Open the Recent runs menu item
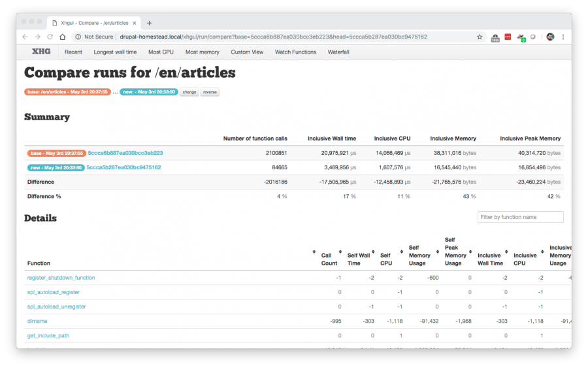This screenshot has width=588, height=368. [x=73, y=52]
